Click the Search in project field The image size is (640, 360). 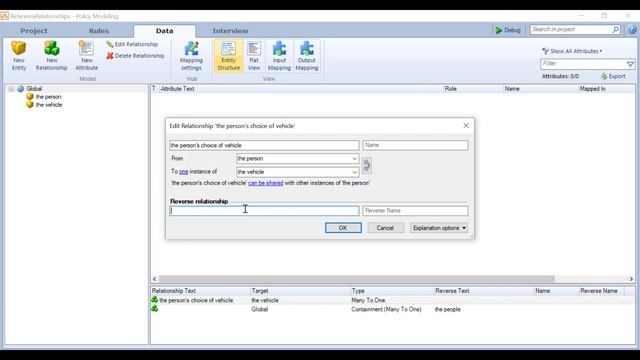571,29
